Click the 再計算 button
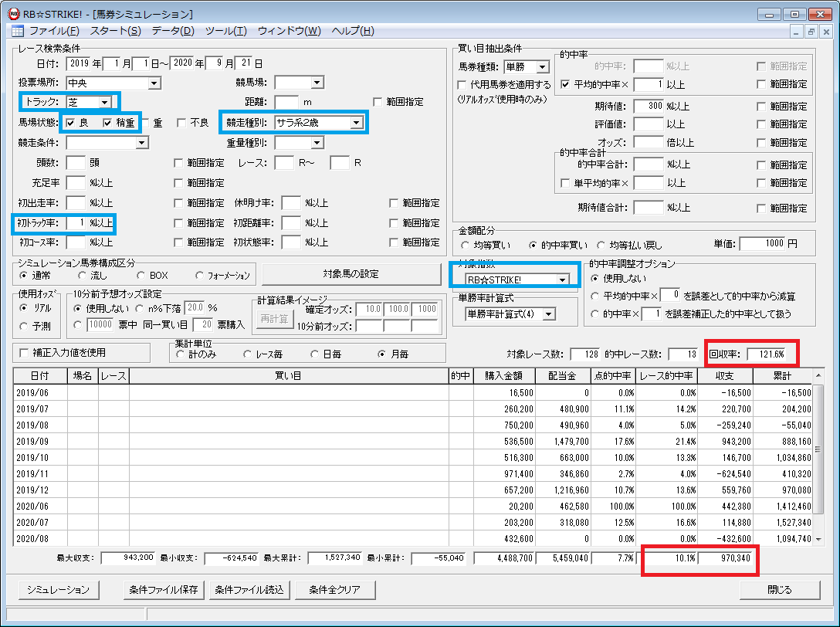Viewport: 840px width, 627px height. pyautogui.click(x=275, y=319)
